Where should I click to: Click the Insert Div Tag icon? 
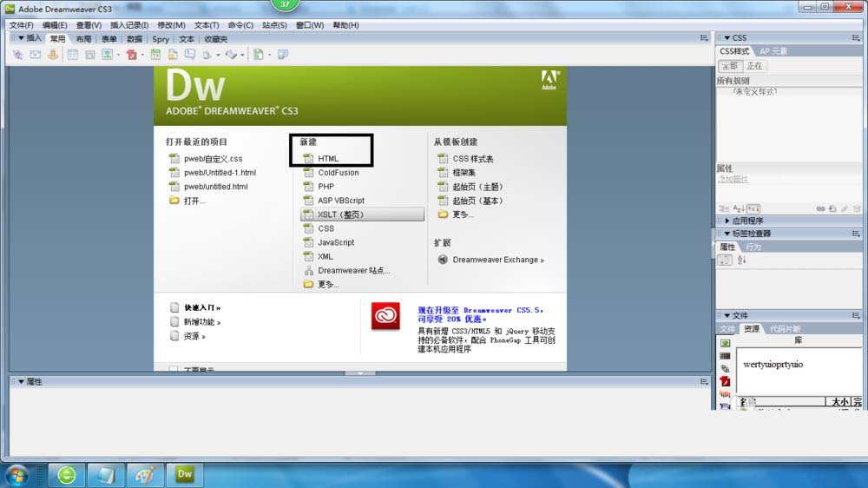[x=89, y=55]
